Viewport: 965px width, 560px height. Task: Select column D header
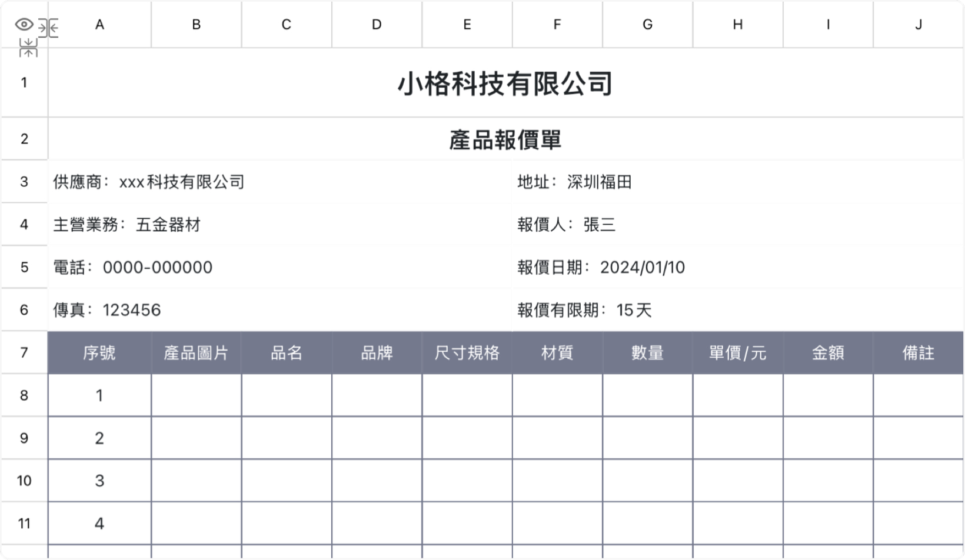tap(377, 25)
